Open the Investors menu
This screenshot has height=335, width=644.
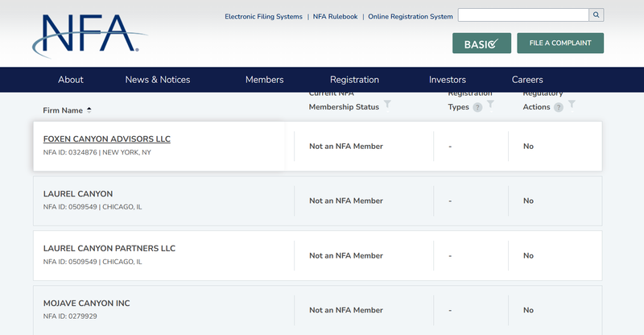(448, 80)
